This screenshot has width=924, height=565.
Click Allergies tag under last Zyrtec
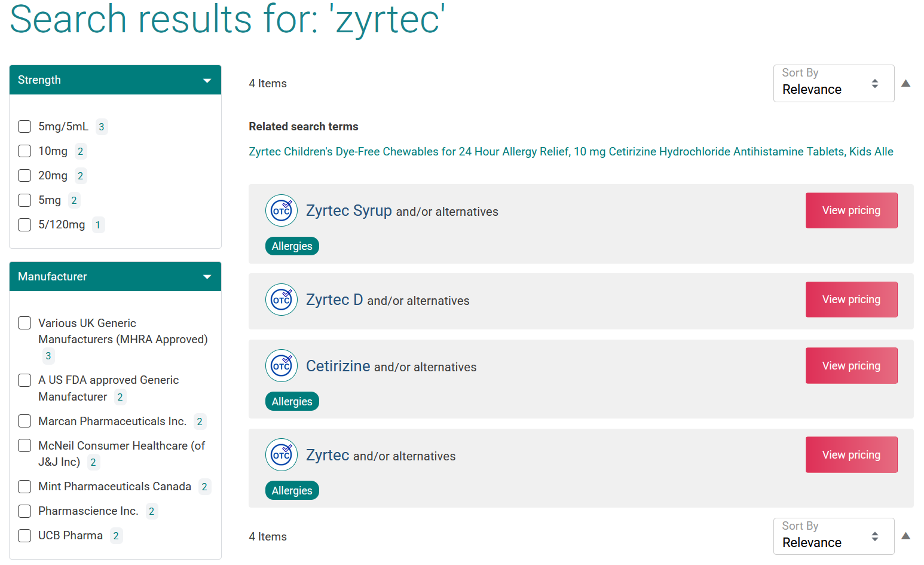[x=292, y=491]
